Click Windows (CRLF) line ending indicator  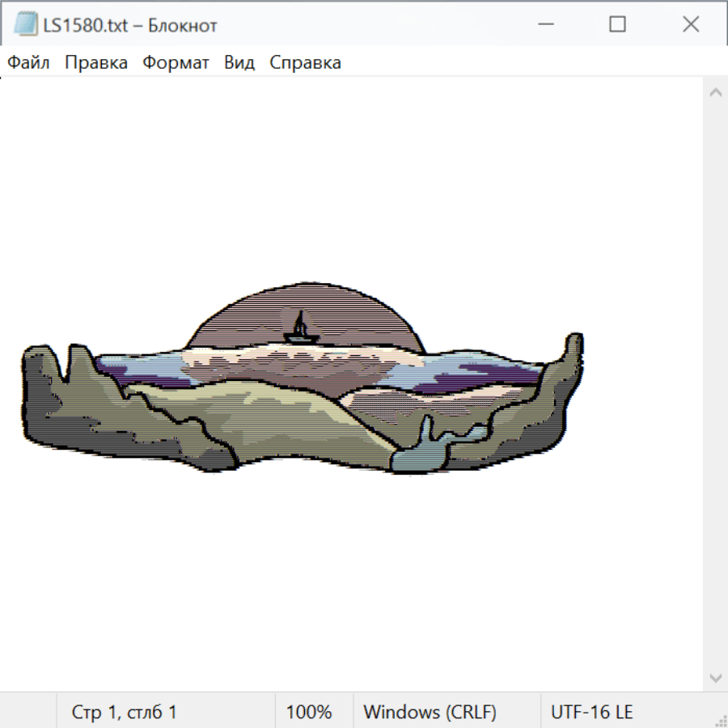[x=430, y=712]
